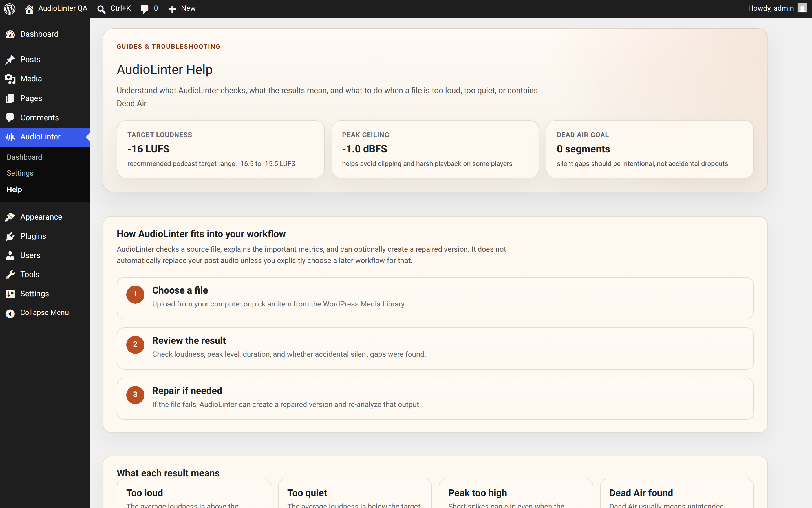Click the Comments bubble icon in sidebar

[10, 118]
